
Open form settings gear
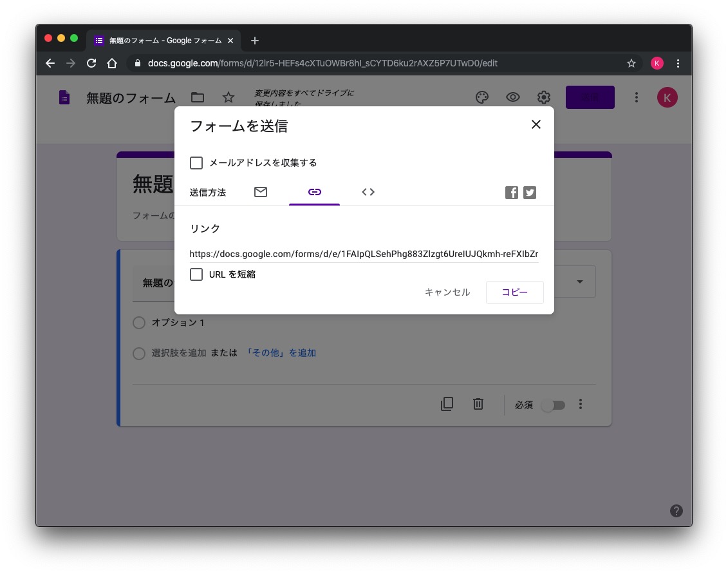544,97
